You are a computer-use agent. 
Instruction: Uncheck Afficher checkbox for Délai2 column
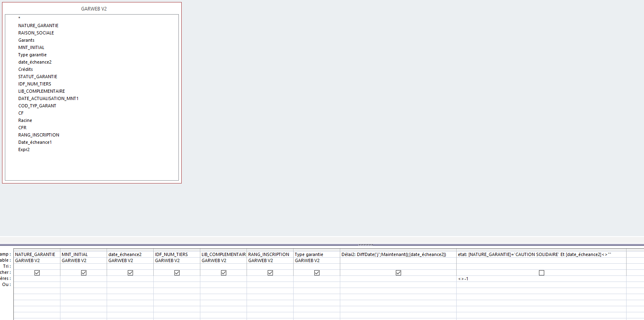399,273
